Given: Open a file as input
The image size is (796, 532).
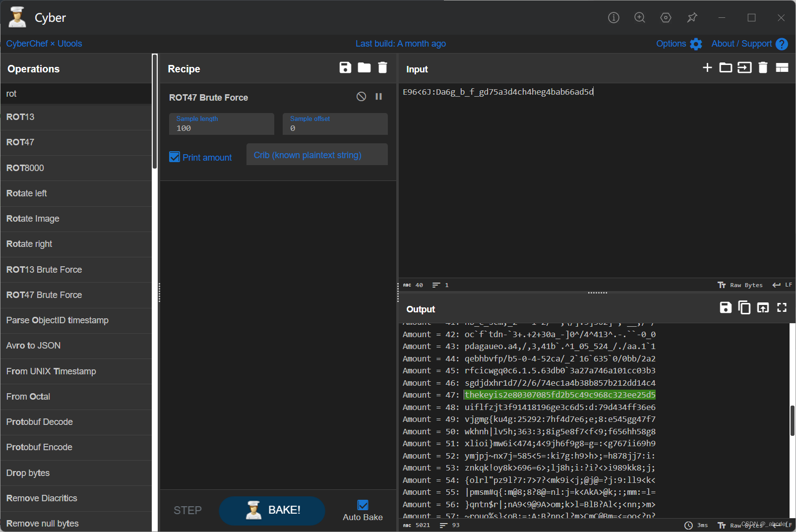Looking at the screenshot, I should [x=744, y=68].
